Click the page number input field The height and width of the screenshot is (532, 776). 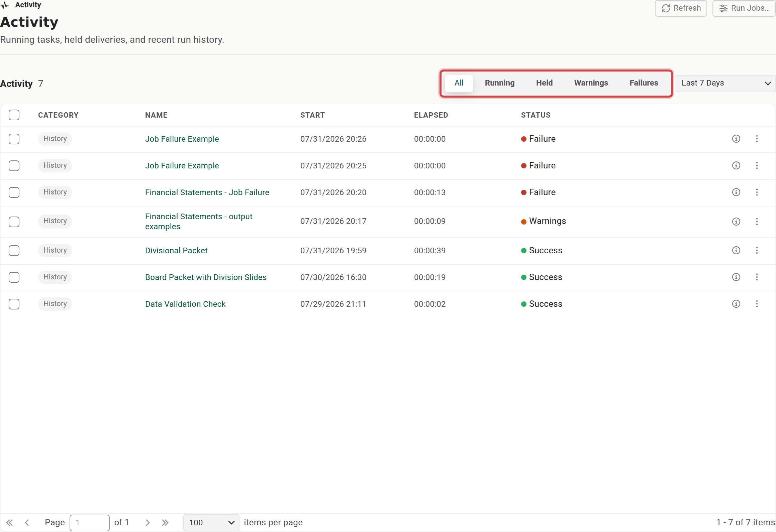point(89,523)
